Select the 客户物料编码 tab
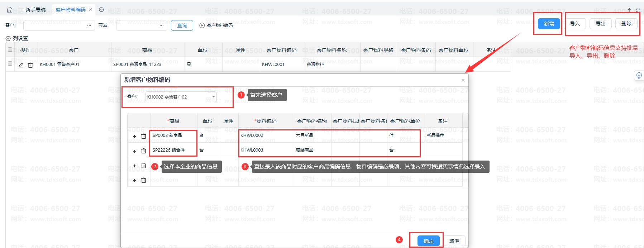 coord(70,10)
